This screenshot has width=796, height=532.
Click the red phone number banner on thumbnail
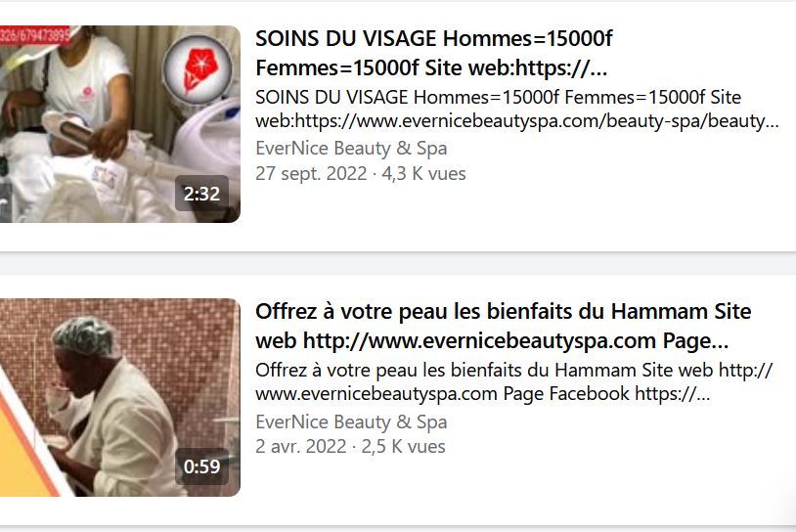click(x=35, y=35)
